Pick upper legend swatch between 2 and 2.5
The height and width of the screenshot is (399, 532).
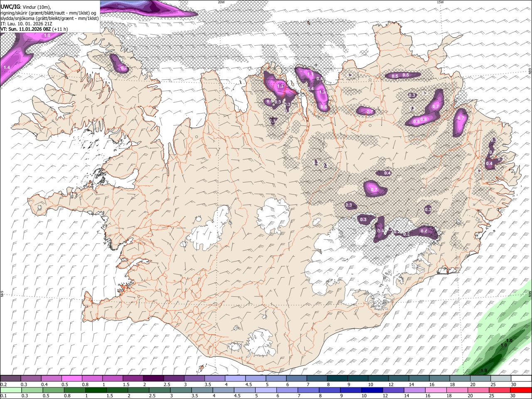(153, 379)
